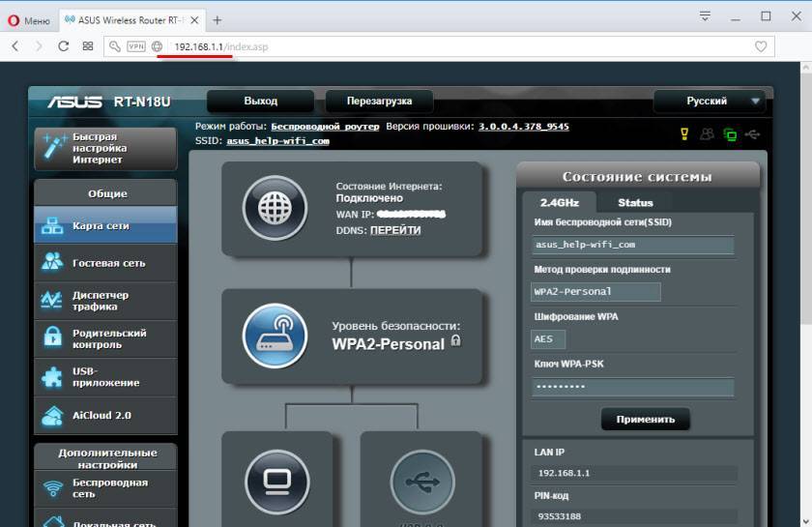
Task: Bookmark page with heart icon
Action: click(761, 46)
